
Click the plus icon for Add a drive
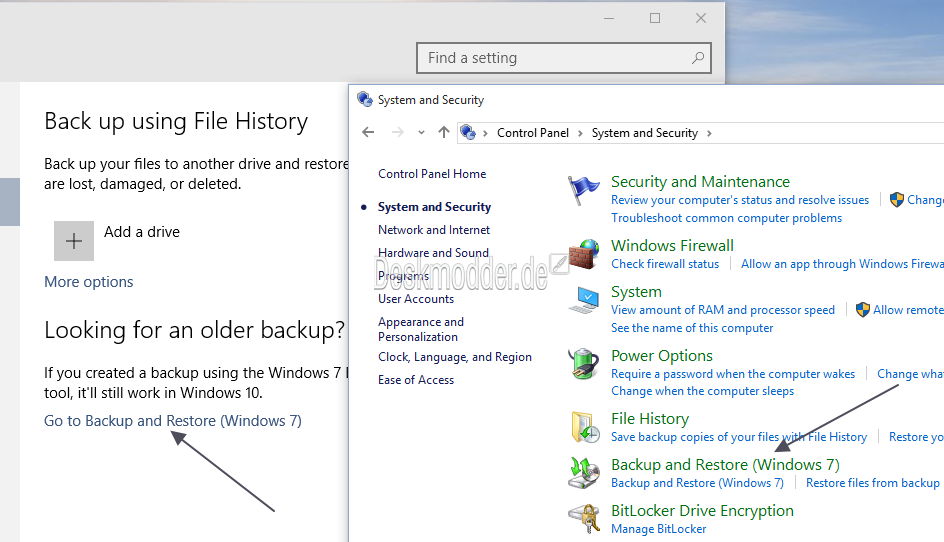74,241
